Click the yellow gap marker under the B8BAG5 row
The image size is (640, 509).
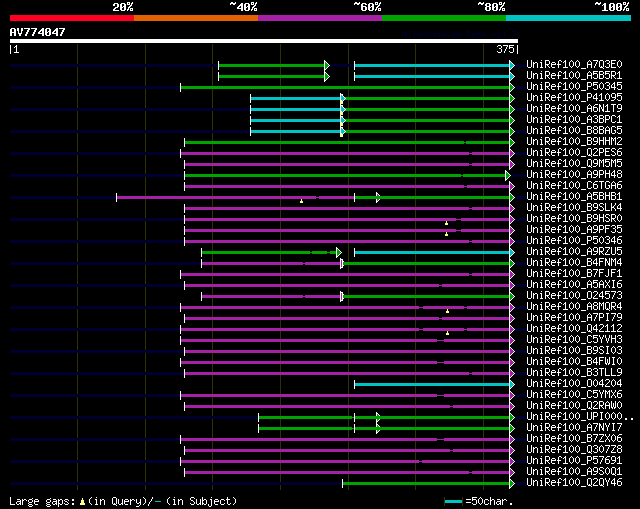tap(342, 135)
